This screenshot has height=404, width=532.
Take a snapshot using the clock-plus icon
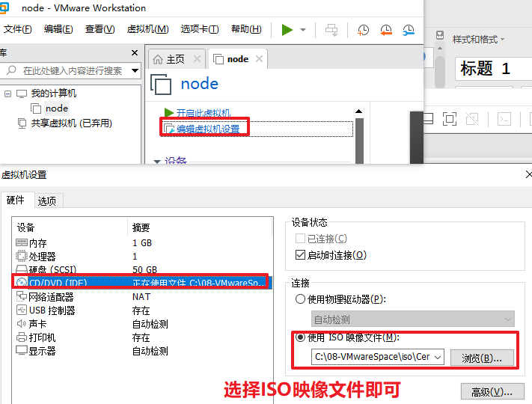click(x=363, y=30)
